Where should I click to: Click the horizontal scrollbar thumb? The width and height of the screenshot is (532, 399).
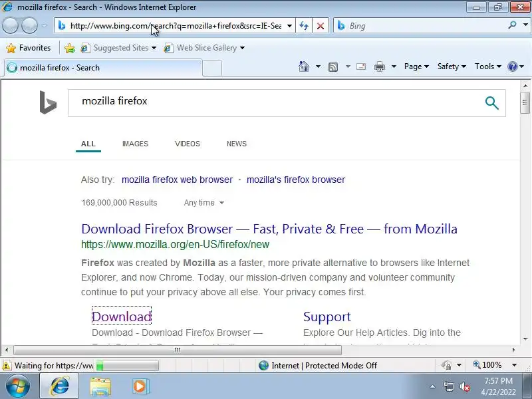pos(178,350)
